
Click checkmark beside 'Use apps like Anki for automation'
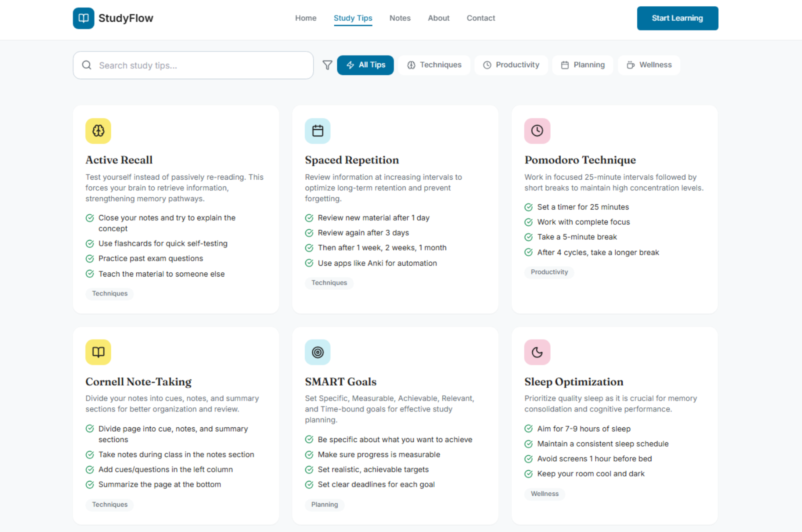pyautogui.click(x=309, y=263)
